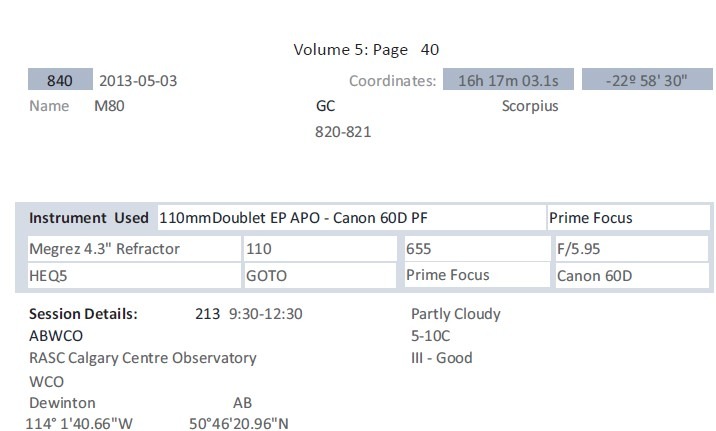Screen dimensions: 716x431
Task: Click the record number field showing 840
Action: pyautogui.click(x=60, y=81)
